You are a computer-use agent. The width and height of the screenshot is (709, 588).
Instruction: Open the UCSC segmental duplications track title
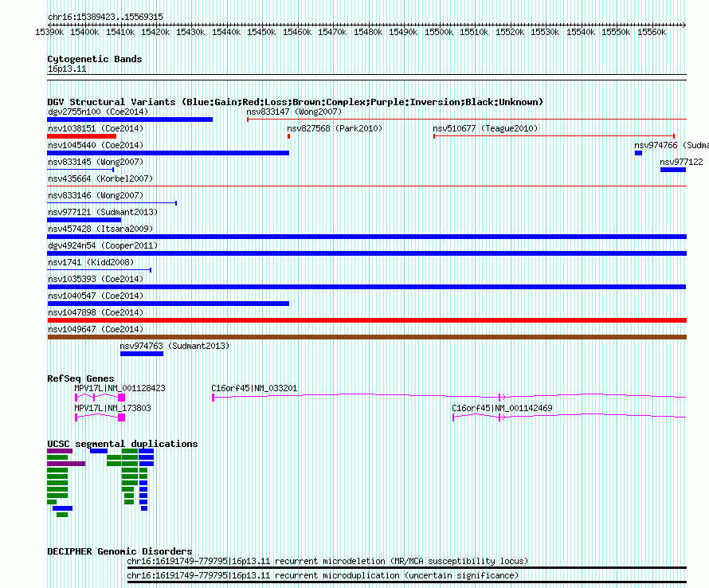point(123,444)
